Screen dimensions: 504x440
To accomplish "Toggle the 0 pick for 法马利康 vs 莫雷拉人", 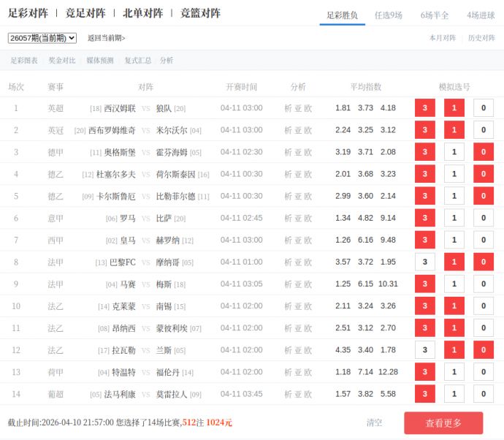I will 483,394.
